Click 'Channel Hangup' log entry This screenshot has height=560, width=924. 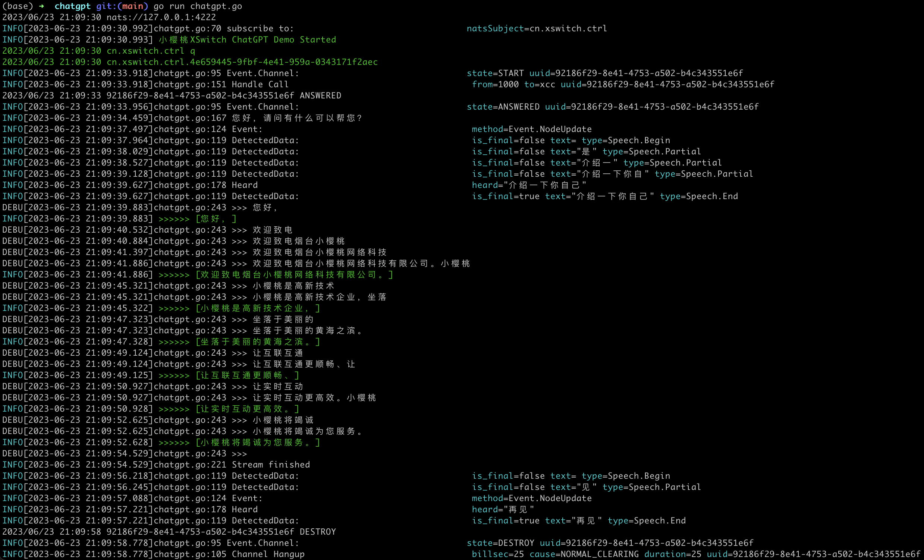point(268,554)
